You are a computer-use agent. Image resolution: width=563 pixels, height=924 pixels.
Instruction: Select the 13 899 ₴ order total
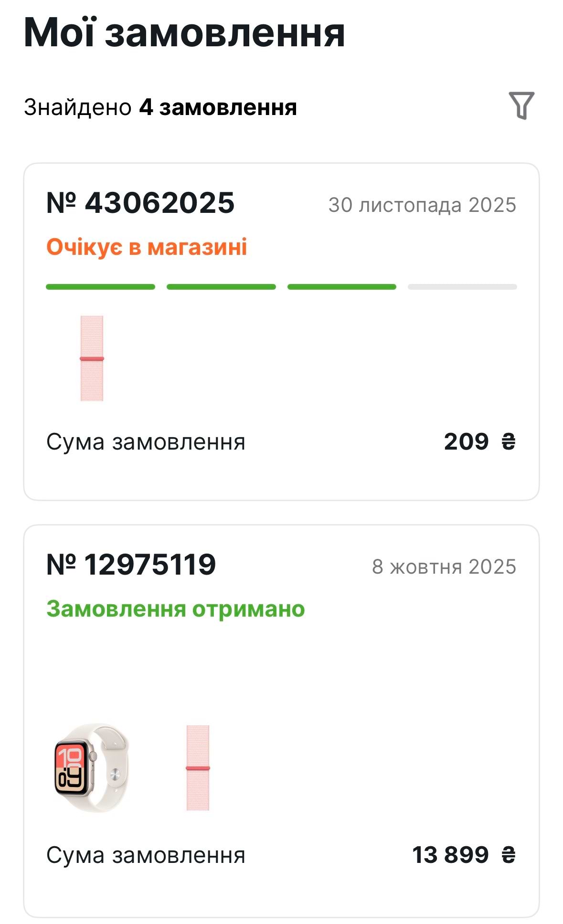pyautogui.click(x=464, y=855)
